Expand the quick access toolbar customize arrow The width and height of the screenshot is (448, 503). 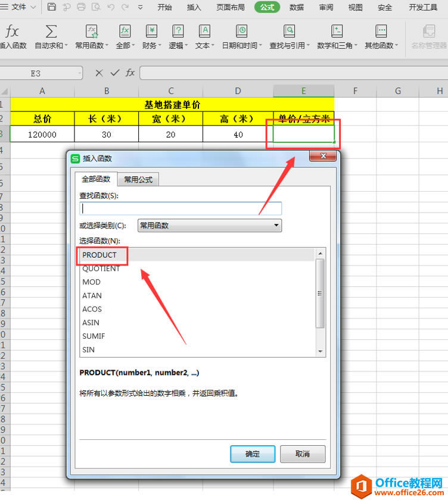tap(140, 7)
